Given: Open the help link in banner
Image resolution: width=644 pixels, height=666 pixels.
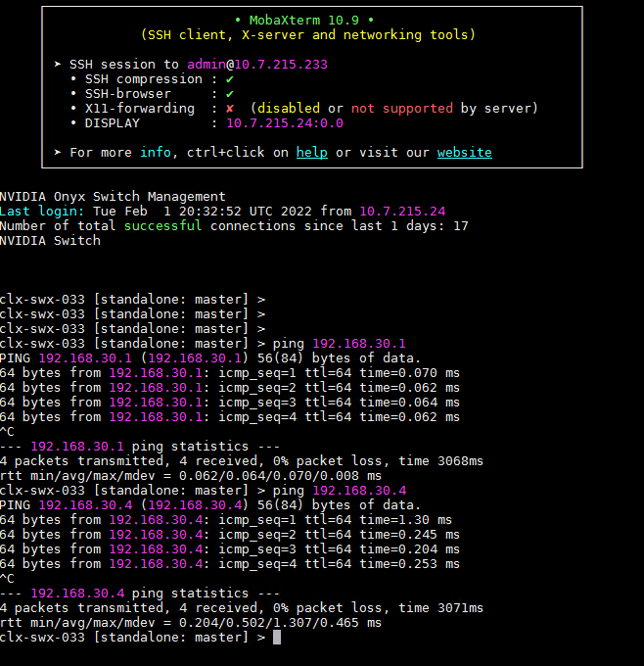Looking at the screenshot, I should [311, 153].
